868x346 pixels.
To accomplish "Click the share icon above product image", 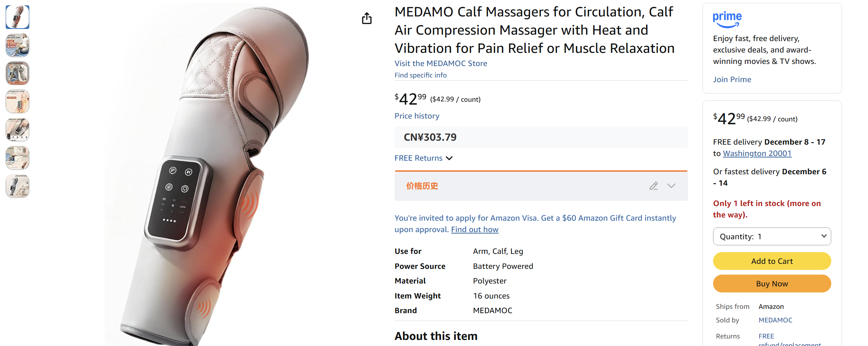I will tap(367, 18).
